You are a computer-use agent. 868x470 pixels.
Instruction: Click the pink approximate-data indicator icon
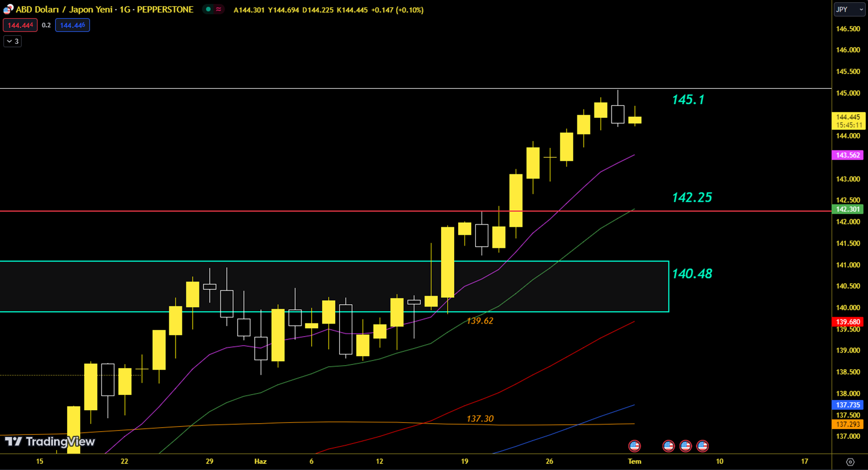point(218,10)
